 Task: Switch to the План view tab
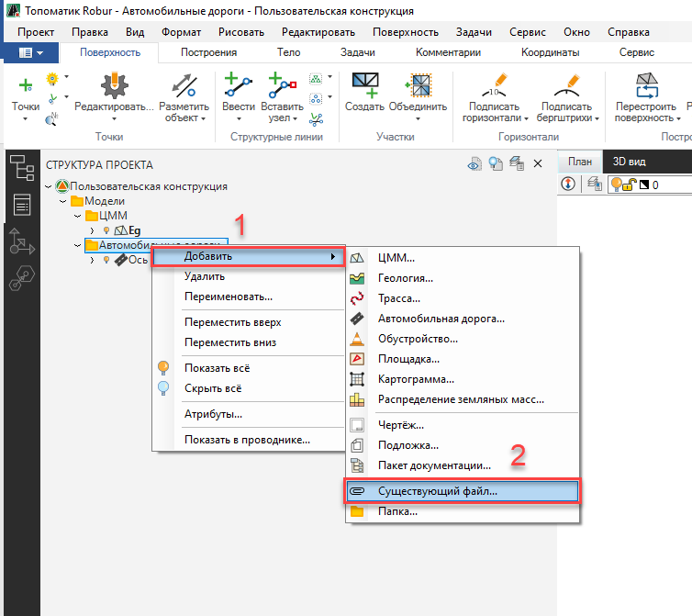[579, 162]
